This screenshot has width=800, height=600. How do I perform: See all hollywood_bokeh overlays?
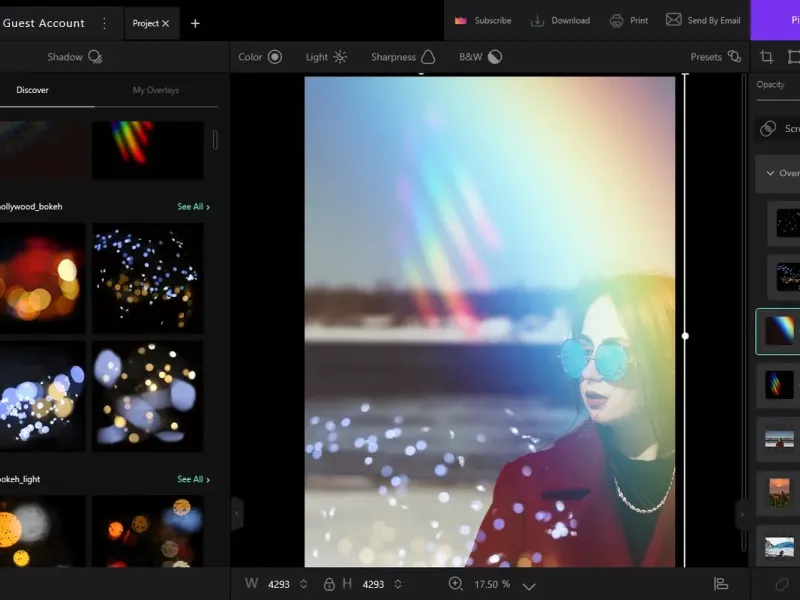(193, 207)
